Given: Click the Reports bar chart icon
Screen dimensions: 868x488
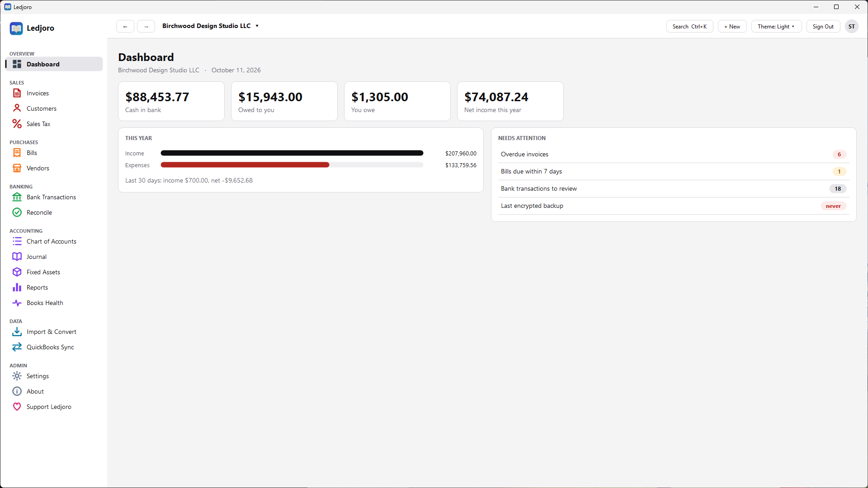Looking at the screenshot, I should 17,287.
